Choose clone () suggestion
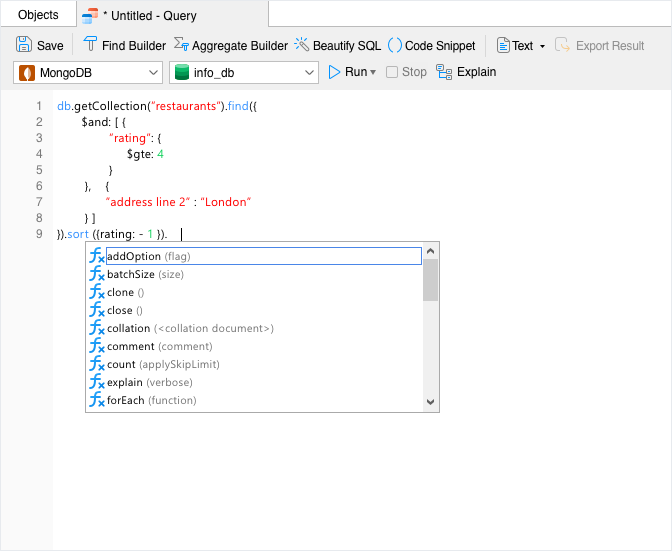672x551 pixels. coord(256,292)
